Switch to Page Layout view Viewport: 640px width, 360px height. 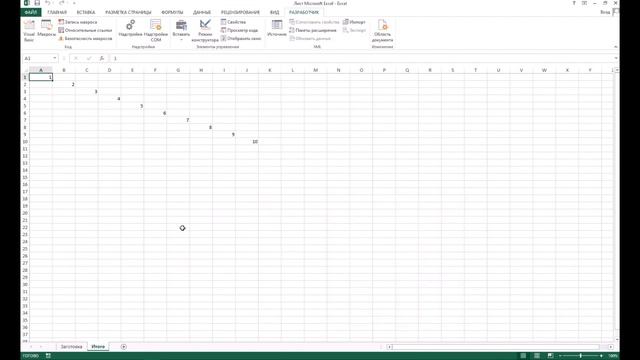click(x=537, y=356)
